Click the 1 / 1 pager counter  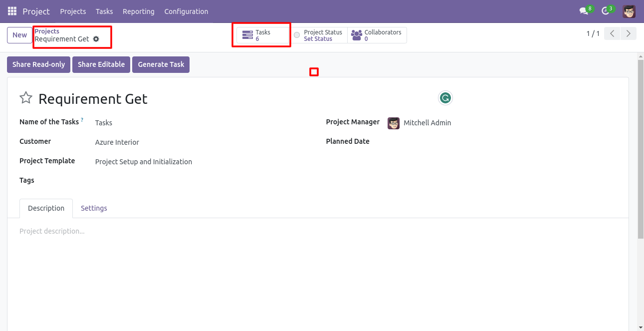(x=593, y=33)
